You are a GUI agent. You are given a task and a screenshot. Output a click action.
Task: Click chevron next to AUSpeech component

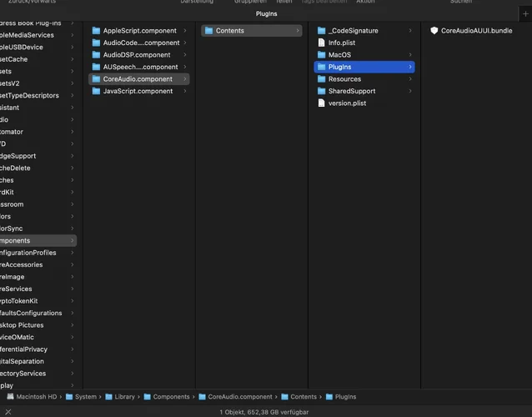pyautogui.click(x=185, y=67)
